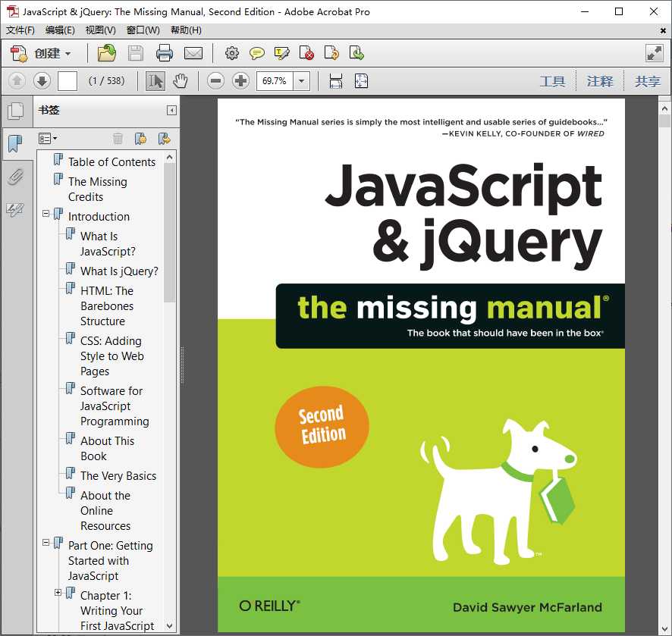
Task: Toggle full-screen read mode icon
Action: pos(654,53)
